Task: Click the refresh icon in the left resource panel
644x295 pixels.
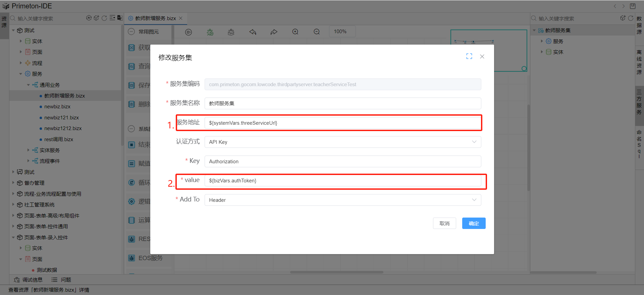Action: 104,18
